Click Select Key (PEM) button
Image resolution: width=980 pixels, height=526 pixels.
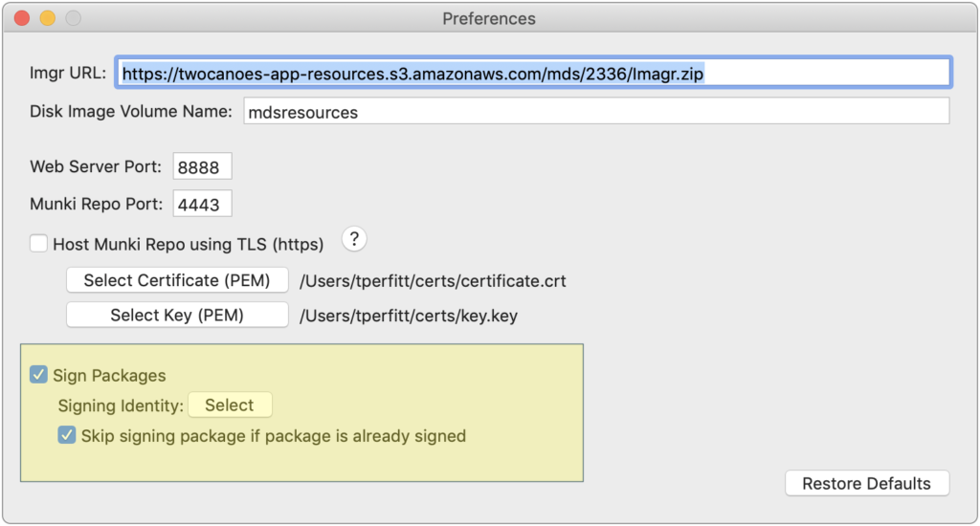[x=177, y=315]
